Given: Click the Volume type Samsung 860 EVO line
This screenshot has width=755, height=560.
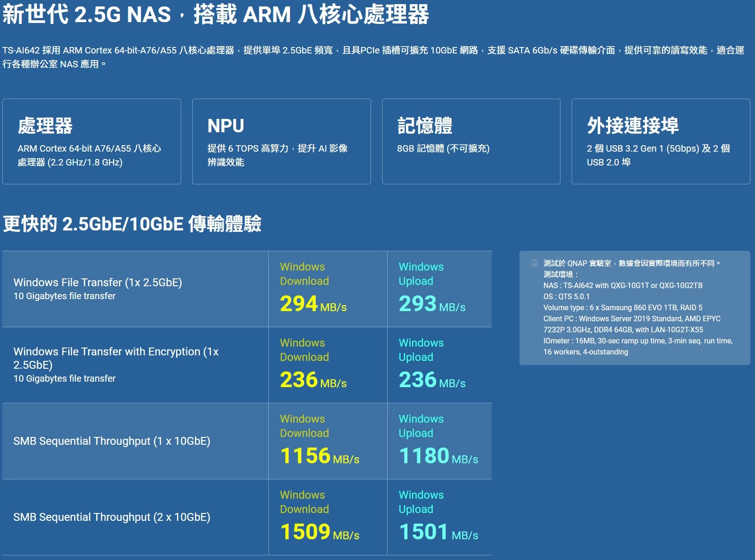Looking at the screenshot, I should [623, 307].
